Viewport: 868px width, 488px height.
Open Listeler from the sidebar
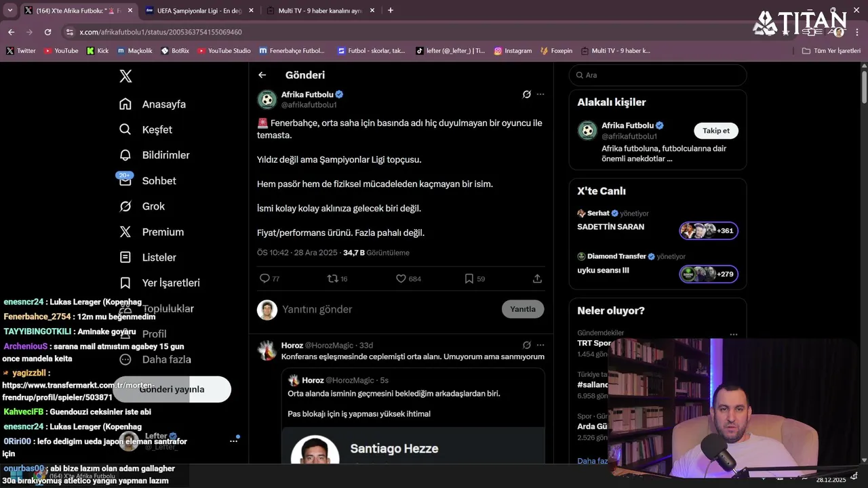(x=148, y=258)
